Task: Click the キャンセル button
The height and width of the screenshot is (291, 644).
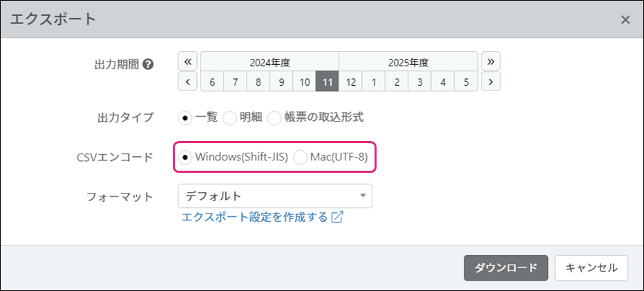Action: pyautogui.click(x=591, y=267)
